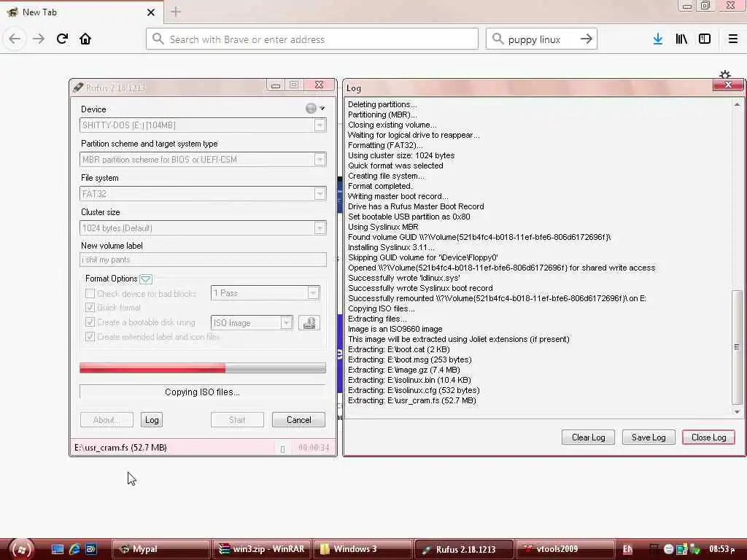The width and height of the screenshot is (747, 560).
Task: Click log line 'Using Syslinux MBR'
Action: click(383, 227)
